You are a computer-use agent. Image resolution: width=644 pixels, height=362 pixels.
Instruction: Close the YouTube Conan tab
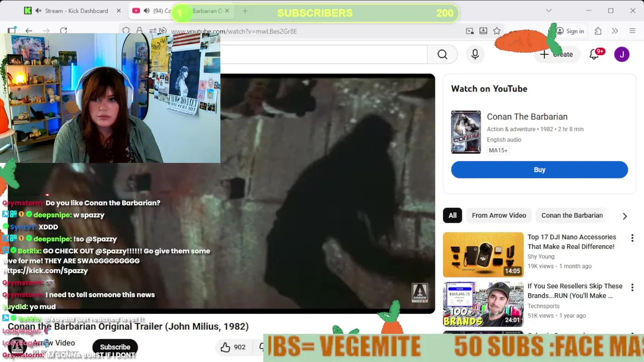click(227, 11)
